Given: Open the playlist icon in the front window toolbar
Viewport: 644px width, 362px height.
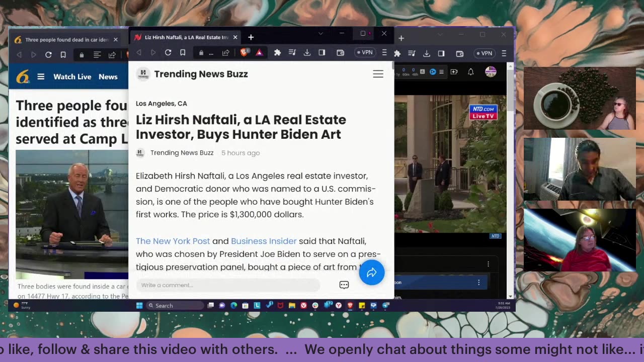Looking at the screenshot, I should pos(292,53).
